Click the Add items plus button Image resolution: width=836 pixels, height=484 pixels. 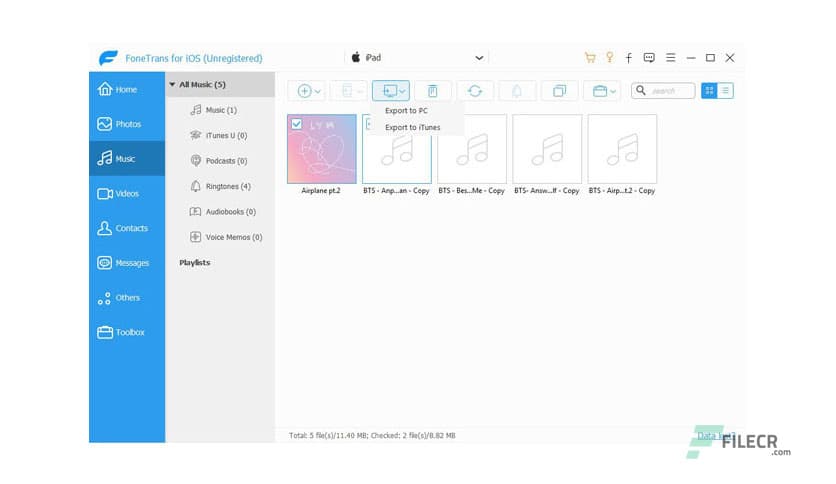(x=304, y=91)
